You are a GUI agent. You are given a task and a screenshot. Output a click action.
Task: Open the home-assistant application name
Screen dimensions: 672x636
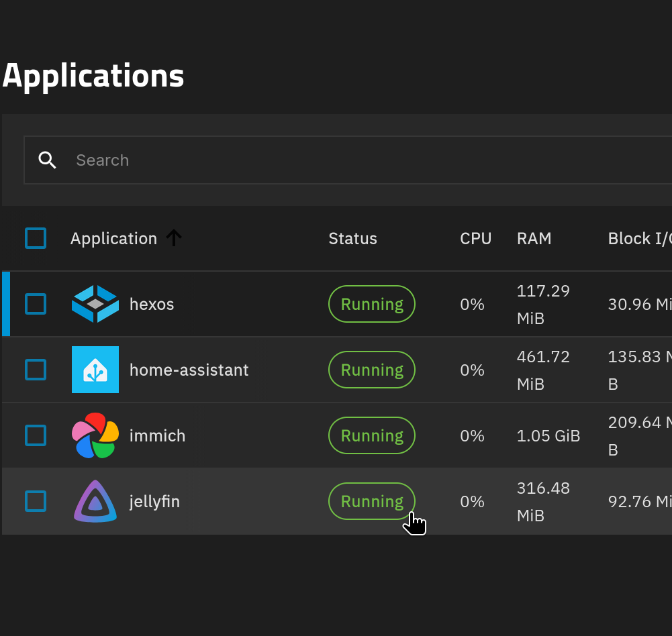pyautogui.click(x=189, y=370)
